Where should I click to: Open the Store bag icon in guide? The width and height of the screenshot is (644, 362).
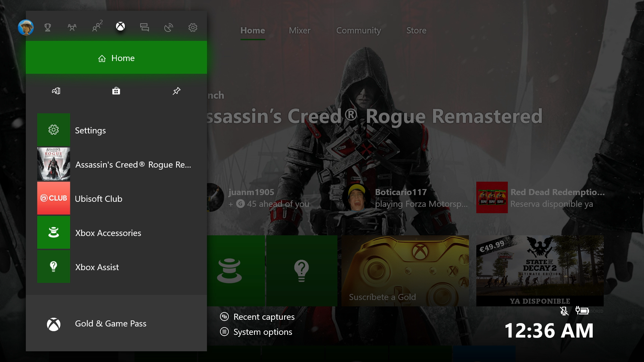point(116,91)
